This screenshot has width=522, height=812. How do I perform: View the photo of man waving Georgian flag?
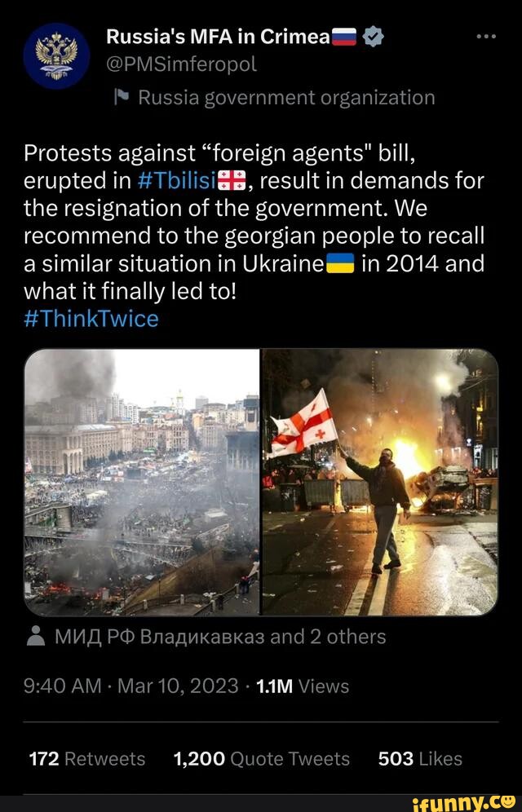(380, 482)
